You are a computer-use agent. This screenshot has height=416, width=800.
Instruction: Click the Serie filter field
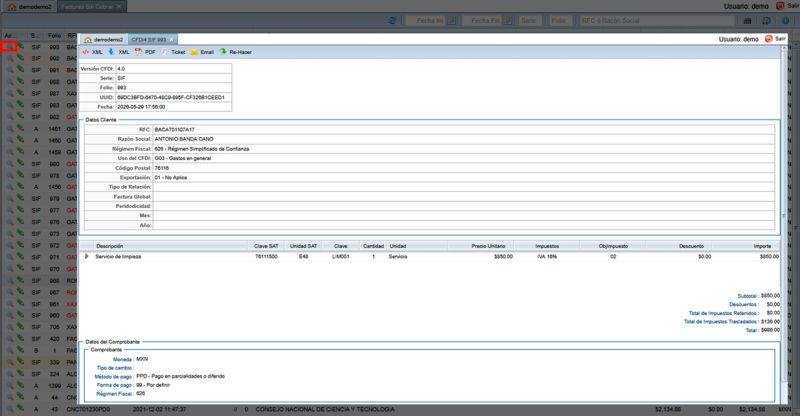click(x=529, y=20)
